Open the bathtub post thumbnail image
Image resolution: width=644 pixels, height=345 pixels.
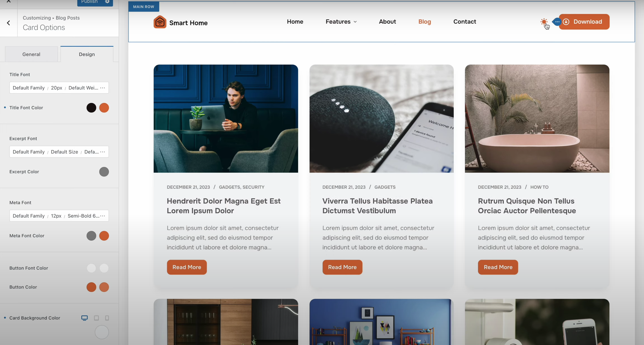pos(537,119)
